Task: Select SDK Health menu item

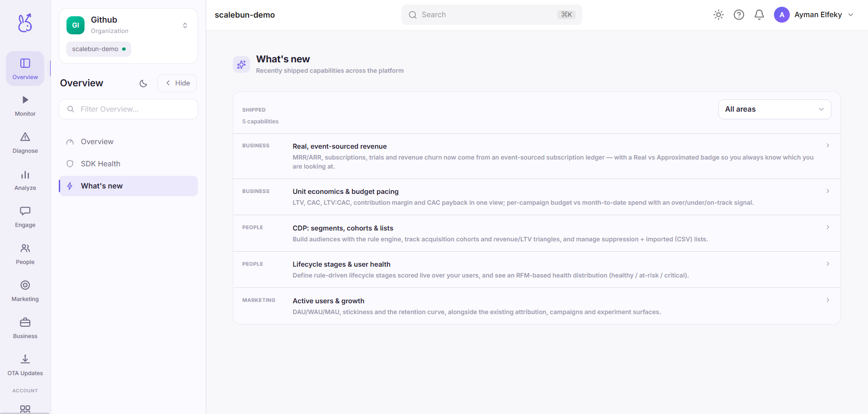Action: [x=128, y=164]
